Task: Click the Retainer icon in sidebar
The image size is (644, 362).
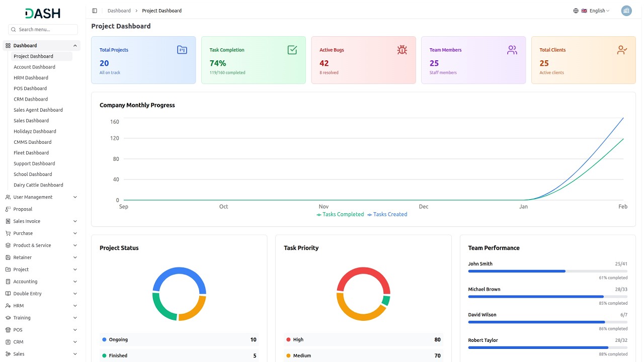Action: [8, 257]
